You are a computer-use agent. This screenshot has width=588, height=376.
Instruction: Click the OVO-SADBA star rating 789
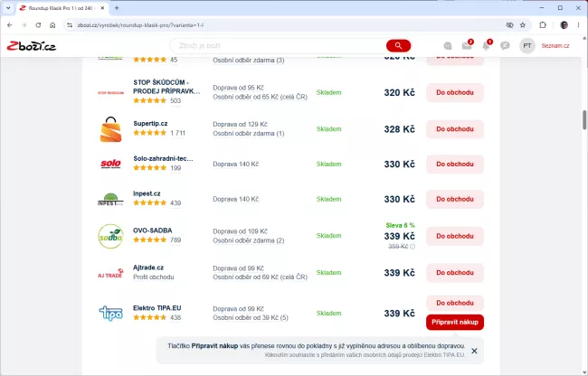(x=157, y=240)
